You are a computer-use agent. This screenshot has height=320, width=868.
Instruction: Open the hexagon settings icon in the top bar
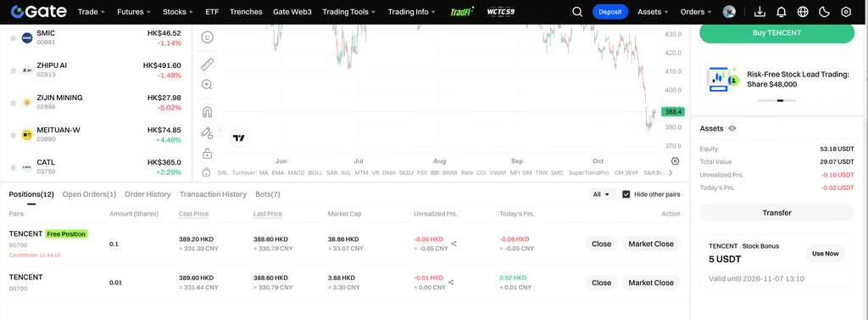845,12
